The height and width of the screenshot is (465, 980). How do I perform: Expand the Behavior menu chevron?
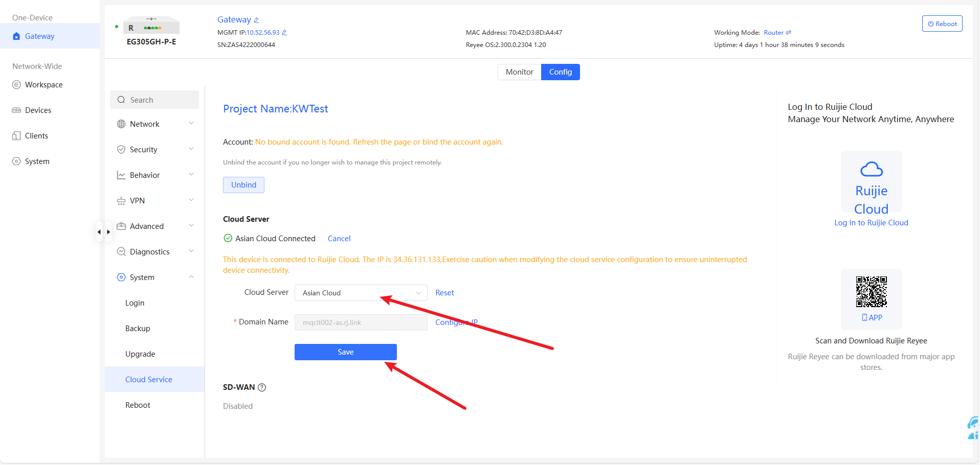191,174
